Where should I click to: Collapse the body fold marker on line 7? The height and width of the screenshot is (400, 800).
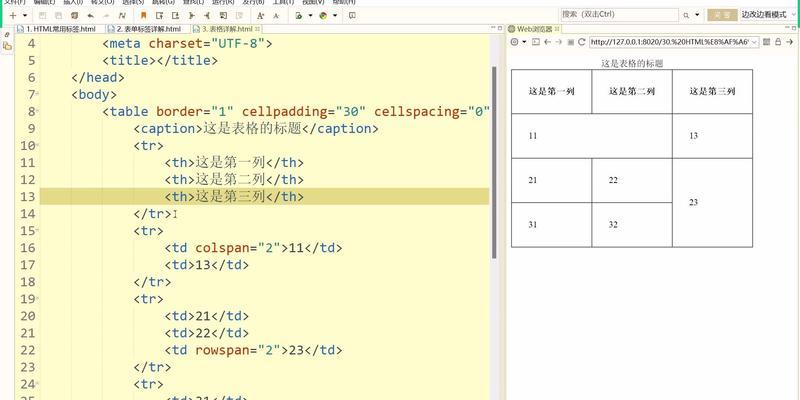coord(38,94)
